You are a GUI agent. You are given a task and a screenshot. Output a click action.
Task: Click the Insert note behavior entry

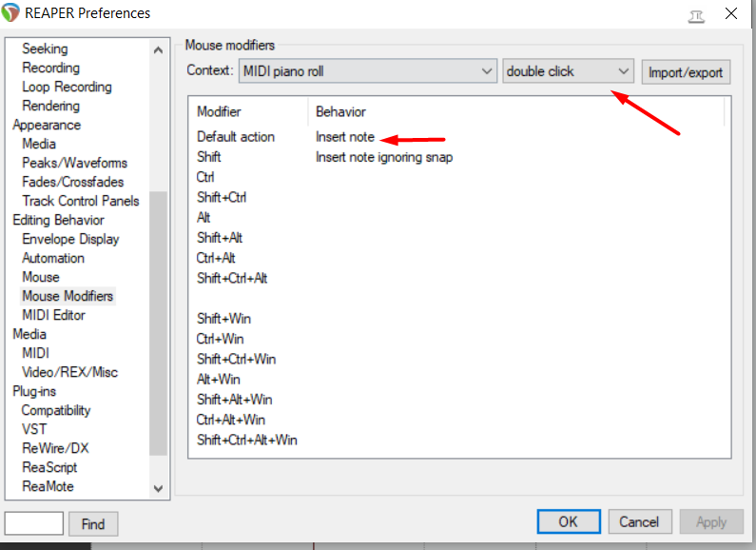point(345,136)
